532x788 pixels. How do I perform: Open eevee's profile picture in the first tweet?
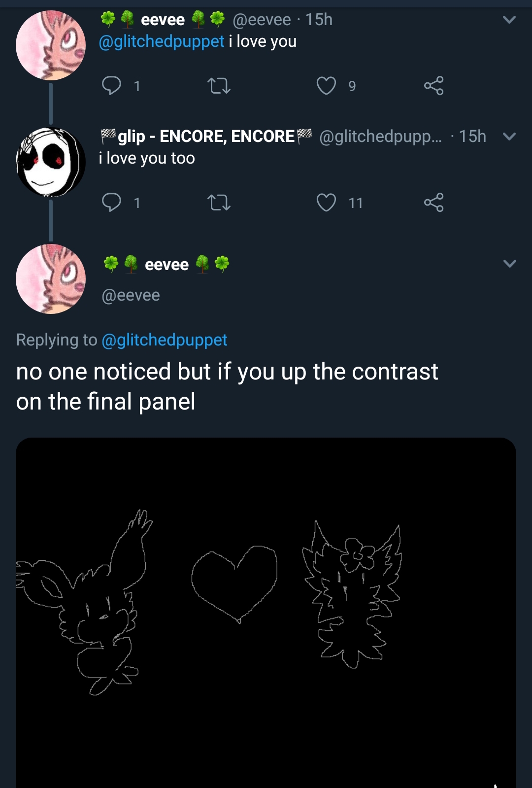(51, 45)
